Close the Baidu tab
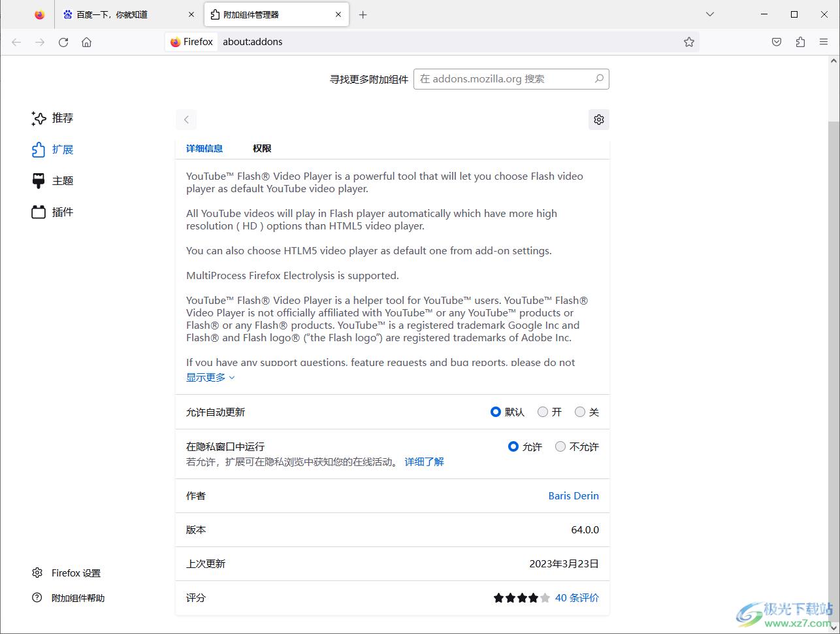The height and width of the screenshot is (634, 840). [191, 14]
